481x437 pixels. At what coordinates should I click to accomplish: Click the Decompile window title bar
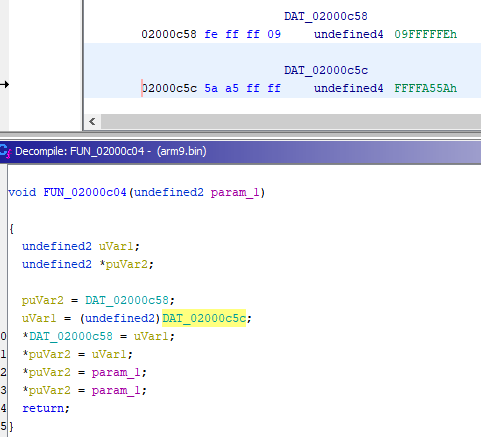coord(240,151)
